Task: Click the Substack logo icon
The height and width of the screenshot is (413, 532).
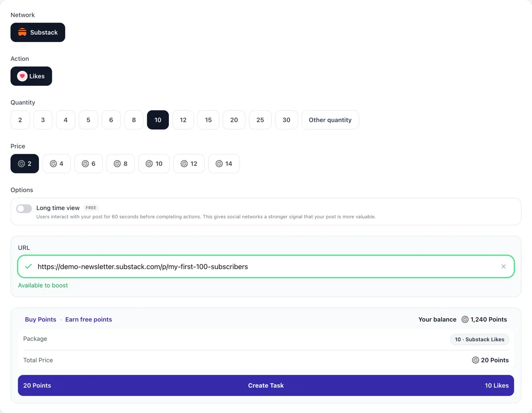Action: [x=22, y=32]
